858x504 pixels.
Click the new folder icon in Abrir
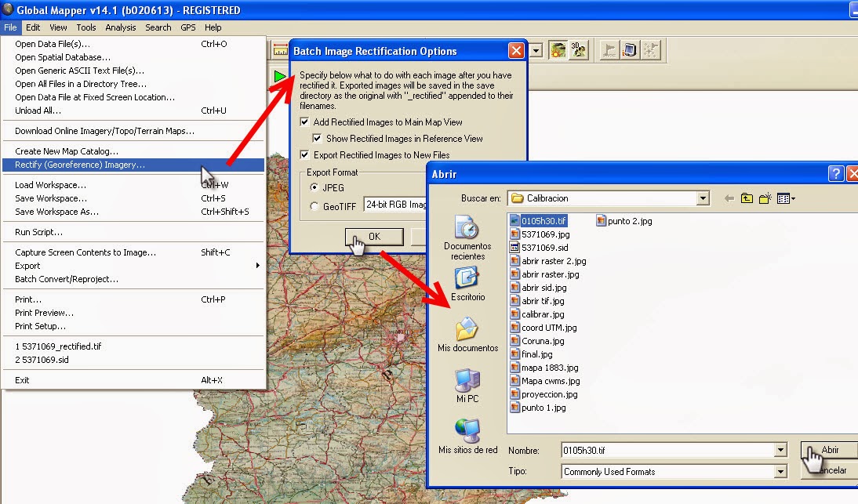pos(765,198)
